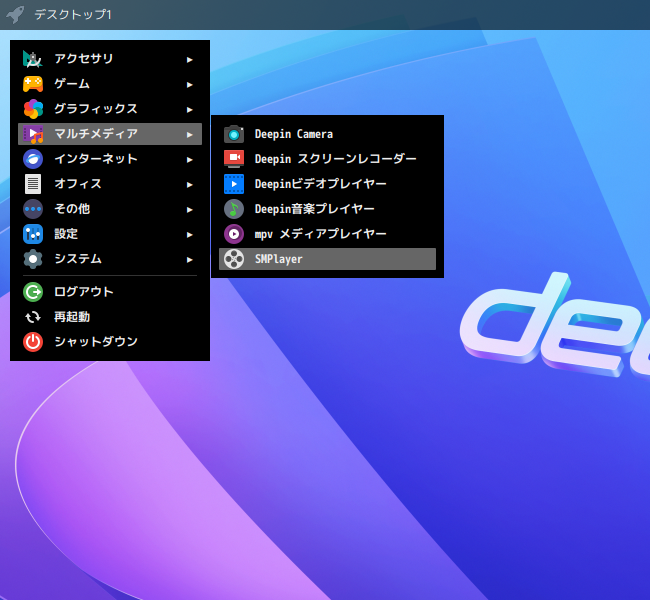Click the デスクトップ1 workspace label

click(x=73, y=15)
